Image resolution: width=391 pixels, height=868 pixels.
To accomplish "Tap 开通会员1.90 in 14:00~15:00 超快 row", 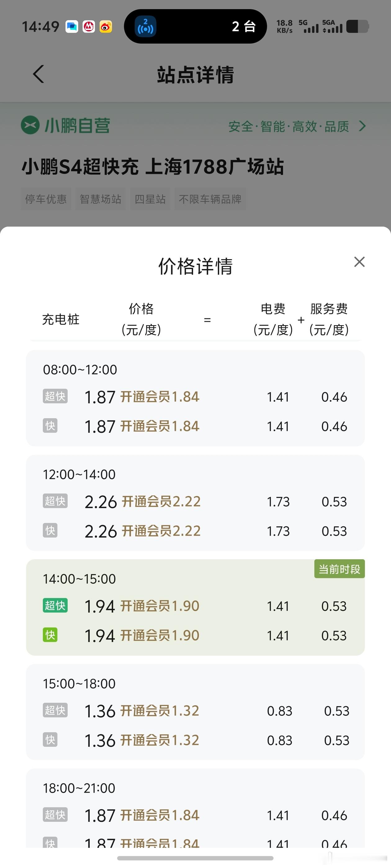I will pos(160,606).
